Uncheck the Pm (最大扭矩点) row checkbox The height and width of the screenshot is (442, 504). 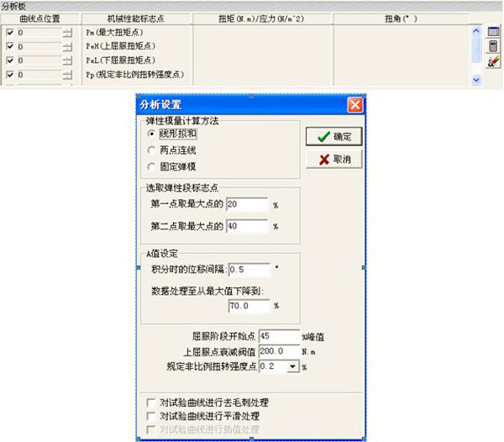[9, 33]
